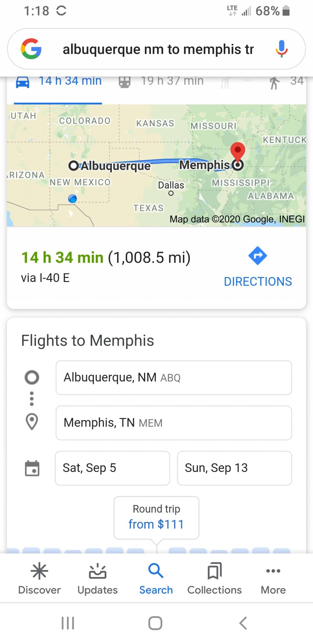Open the More menu
Viewport: 313px width, 644px height.
coord(273,578)
